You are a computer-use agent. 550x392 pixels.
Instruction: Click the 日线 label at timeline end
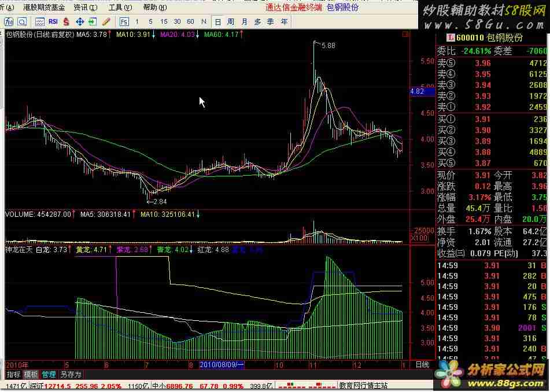[x=422, y=365]
